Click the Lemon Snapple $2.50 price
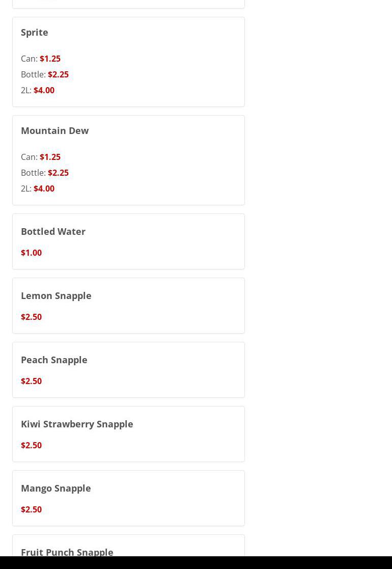Screen dimensions: 392x569 click(31, 317)
